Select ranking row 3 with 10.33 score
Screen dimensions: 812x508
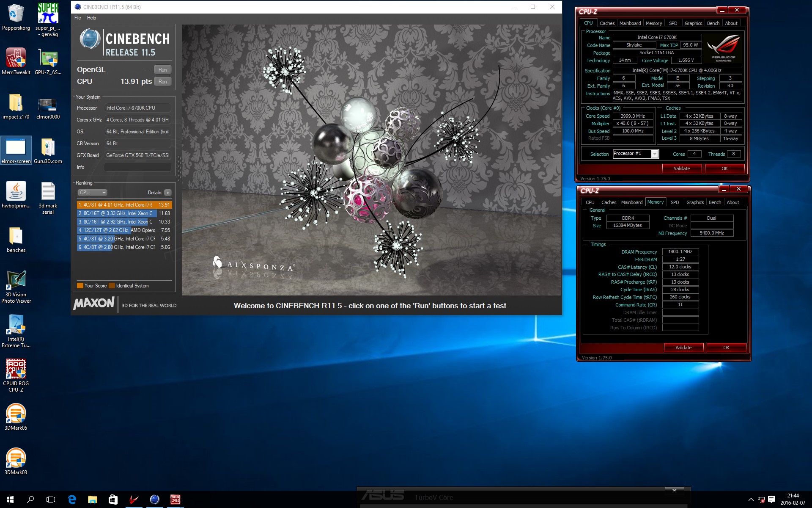pyautogui.click(x=124, y=222)
